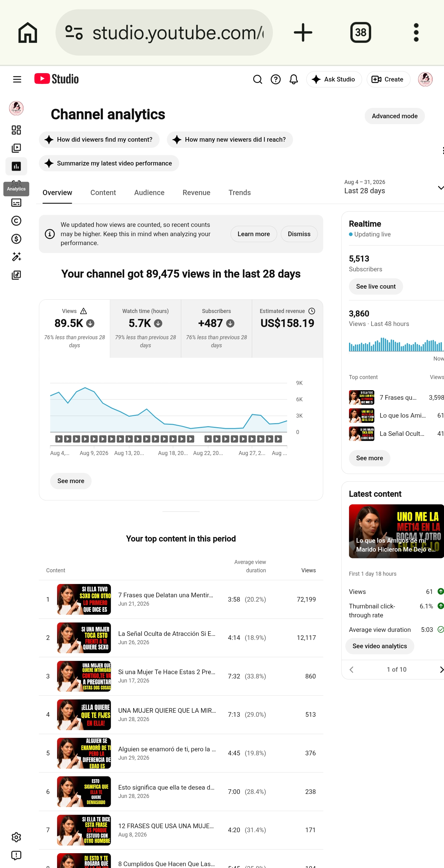Go to next latest content item arrow
The image size is (444, 868).
point(441,669)
